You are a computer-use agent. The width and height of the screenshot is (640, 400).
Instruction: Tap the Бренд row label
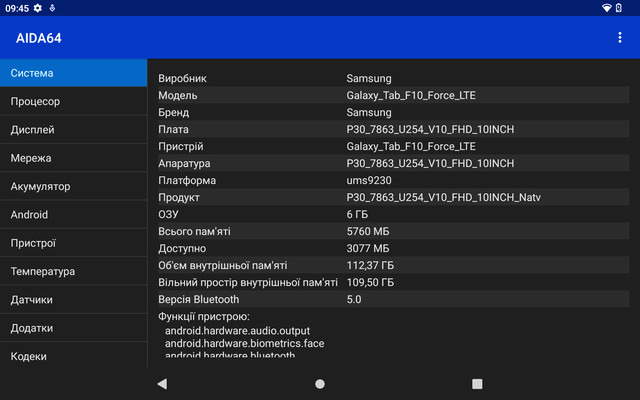click(173, 112)
